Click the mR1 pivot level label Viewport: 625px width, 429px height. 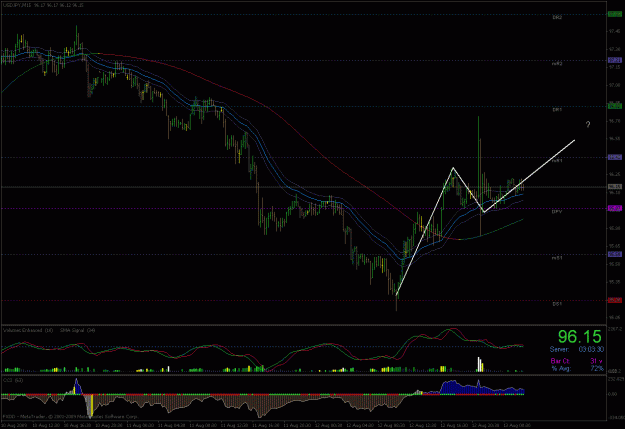click(x=557, y=160)
